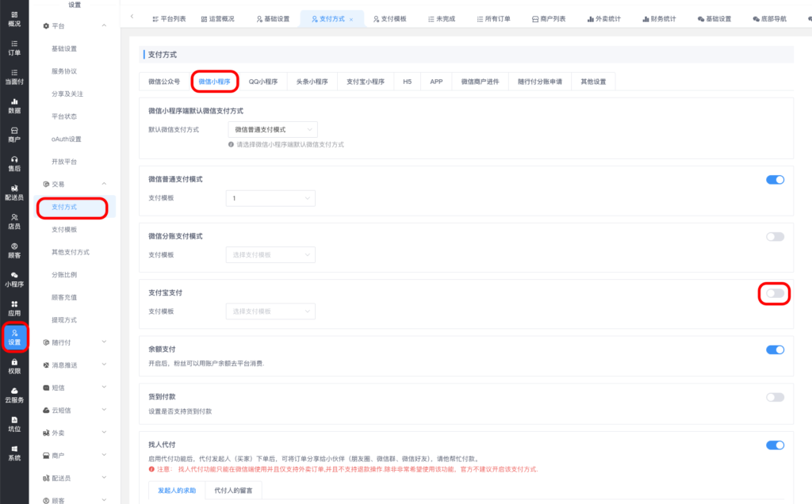812x504 pixels.
Task: Open the 默认微信支付方式 dropdown
Action: point(272,129)
